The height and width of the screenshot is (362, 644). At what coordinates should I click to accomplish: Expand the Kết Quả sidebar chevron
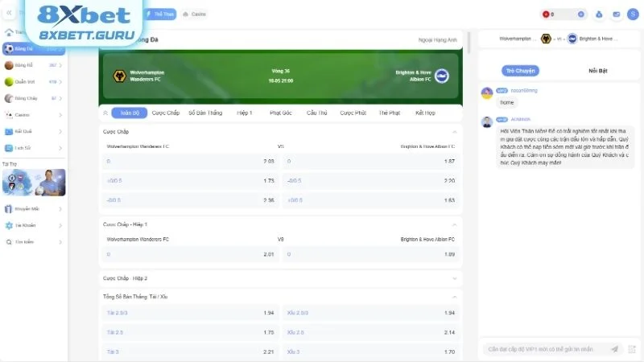(60, 131)
